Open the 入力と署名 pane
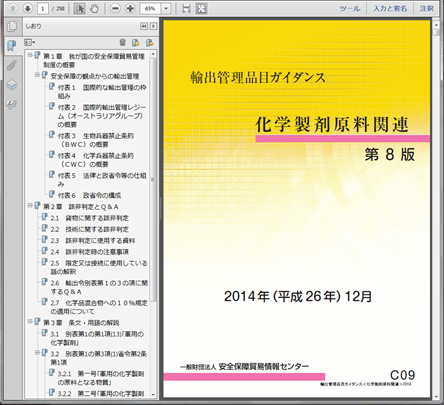The width and height of the screenshot is (444, 405). 390,9
